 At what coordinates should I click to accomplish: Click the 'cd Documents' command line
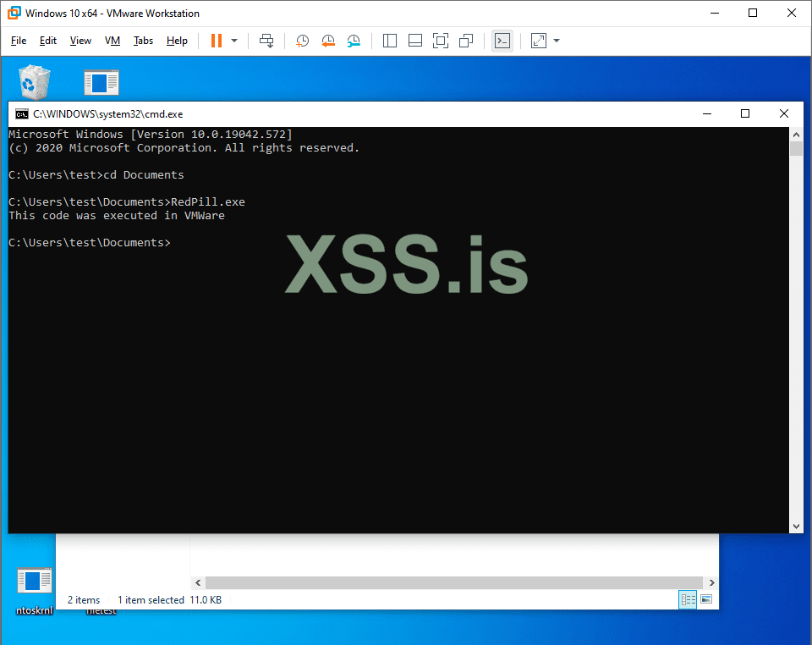(96, 175)
